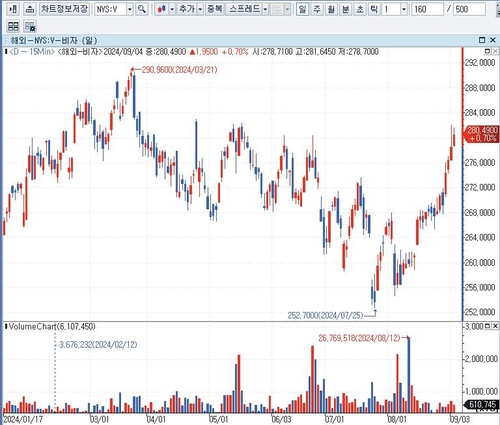Click the bar count field showing 160
This screenshot has height=425, width=500.
(x=427, y=9)
